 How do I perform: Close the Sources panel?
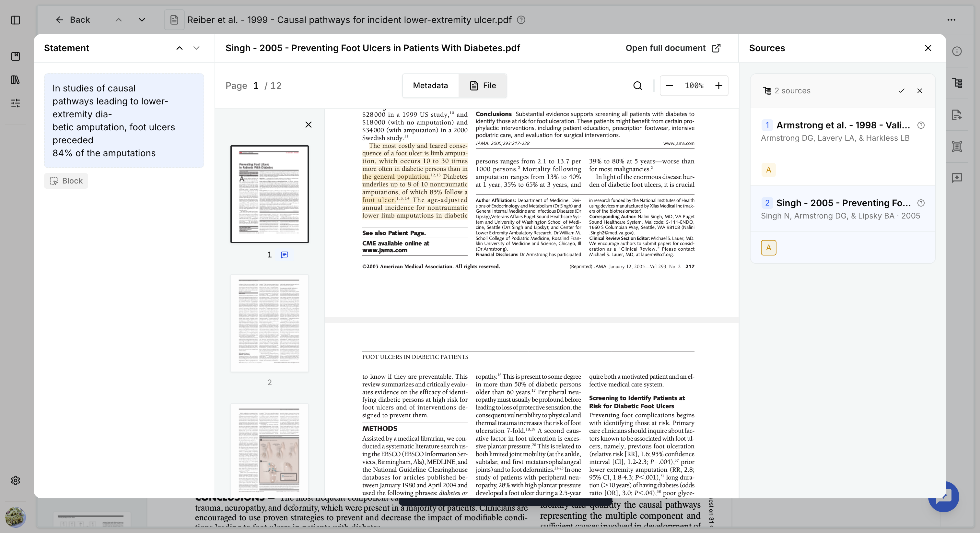click(928, 48)
